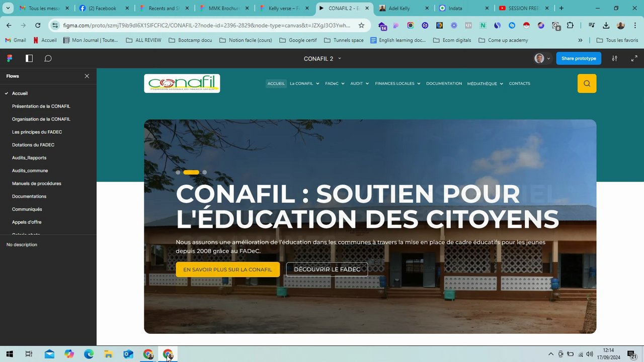The height and width of the screenshot is (362, 644).
Task: Reload the page
Action: point(38,25)
